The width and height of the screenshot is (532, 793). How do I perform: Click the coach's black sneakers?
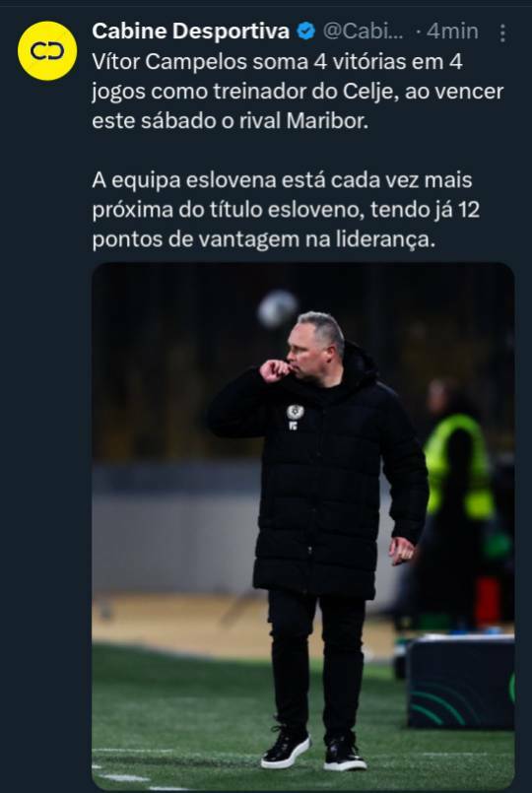click(x=313, y=747)
